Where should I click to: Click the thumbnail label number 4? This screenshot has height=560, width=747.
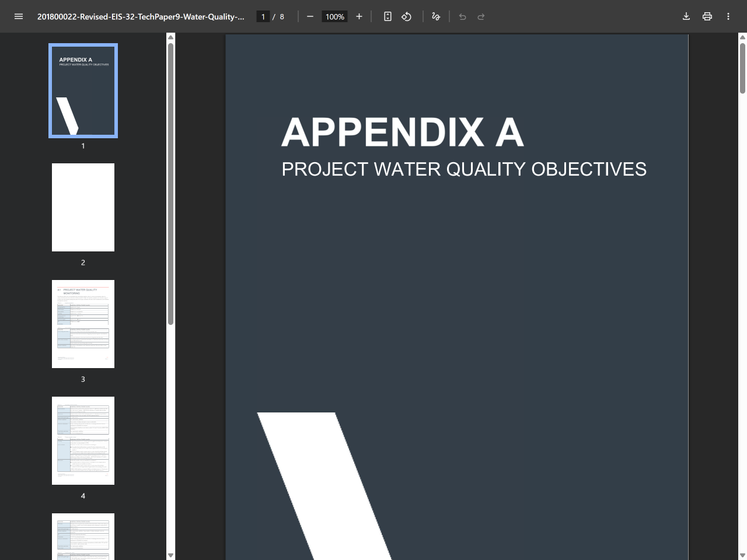[83, 496]
